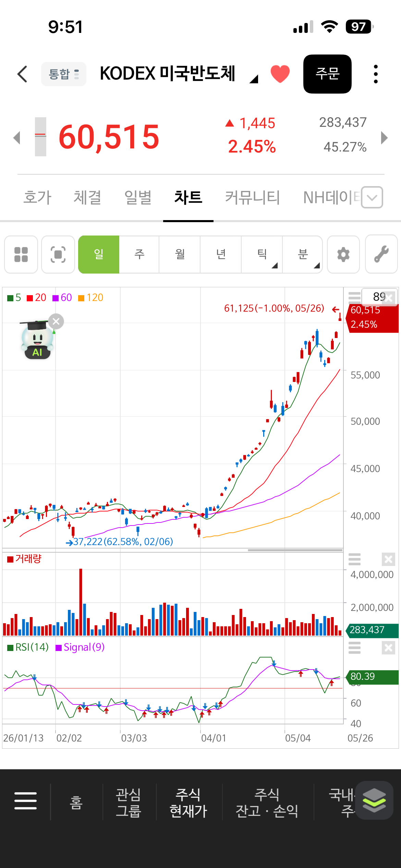Open the 분 minute period dropdown
The image size is (401, 868).
point(303,254)
